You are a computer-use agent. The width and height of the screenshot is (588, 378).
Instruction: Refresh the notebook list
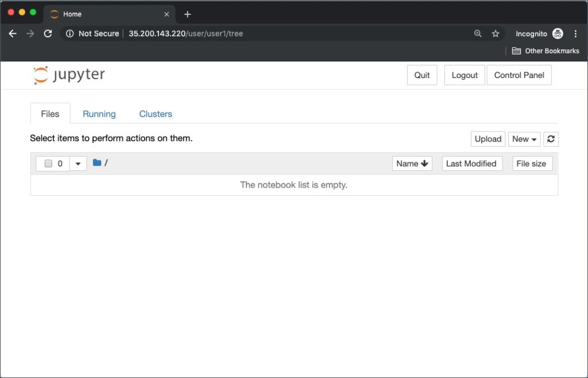551,139
